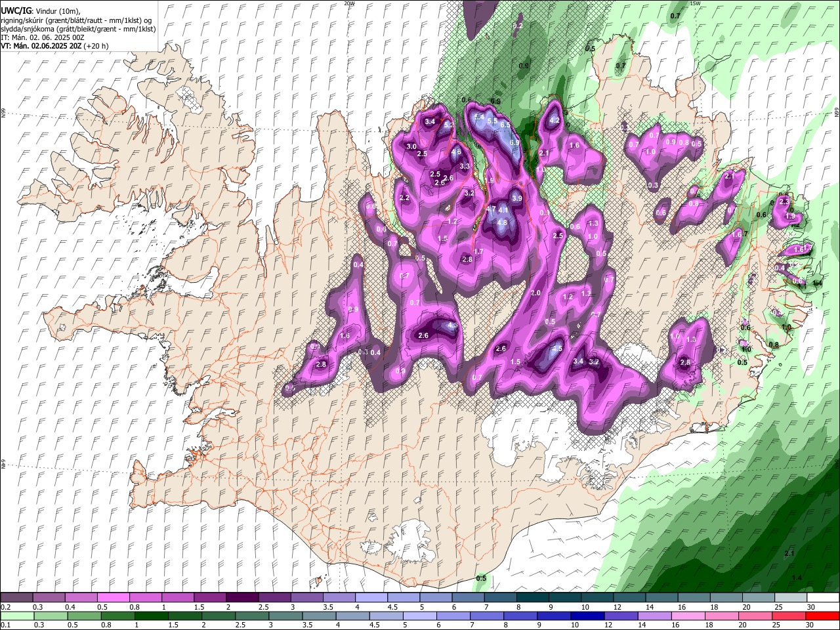Click the navy blue 10 swatch in bottom legend row

587,616
